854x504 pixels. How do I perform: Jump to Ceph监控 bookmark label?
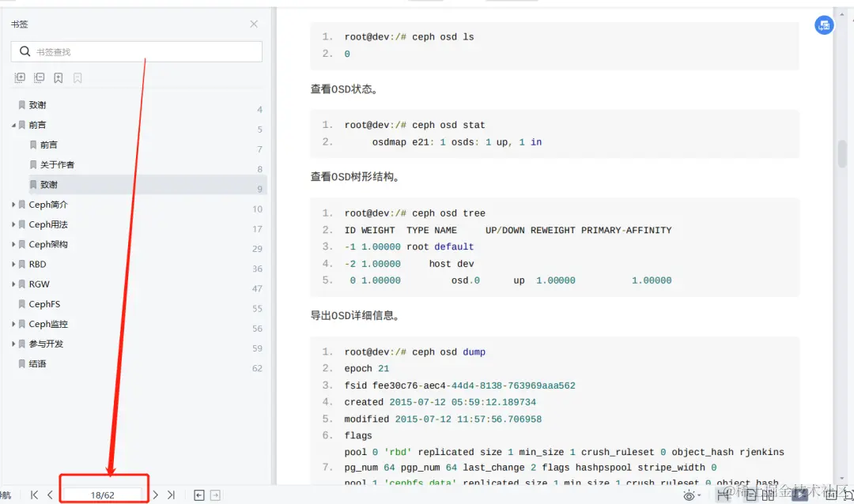pos(48,324)
